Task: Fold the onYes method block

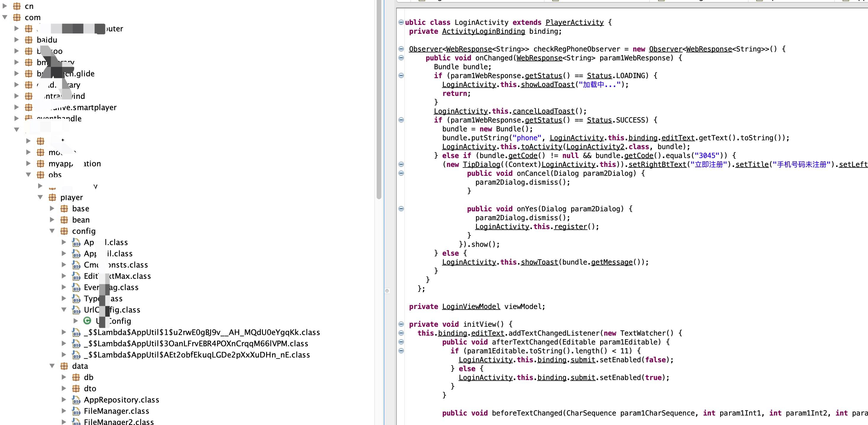Action: (x=401, y=209)
